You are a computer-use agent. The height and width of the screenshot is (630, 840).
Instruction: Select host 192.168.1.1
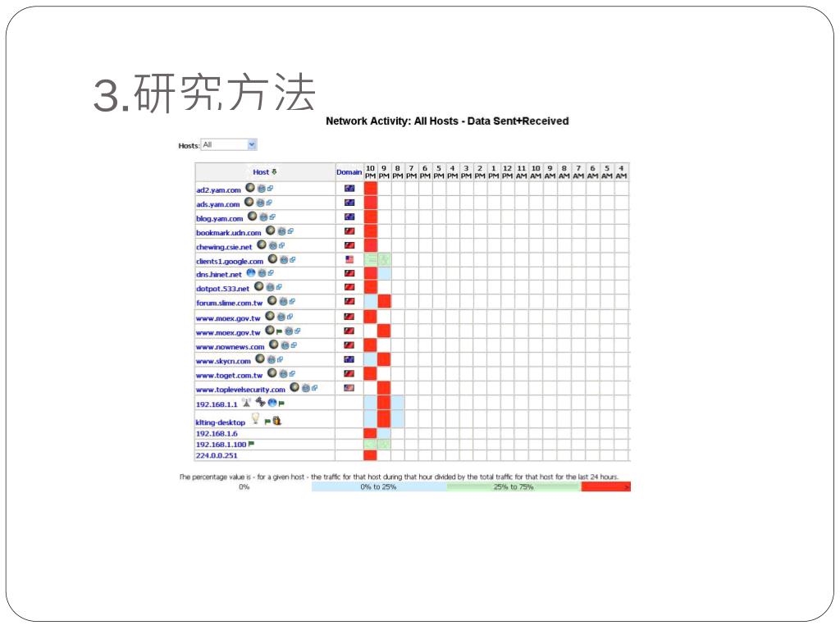coord(217,404)
